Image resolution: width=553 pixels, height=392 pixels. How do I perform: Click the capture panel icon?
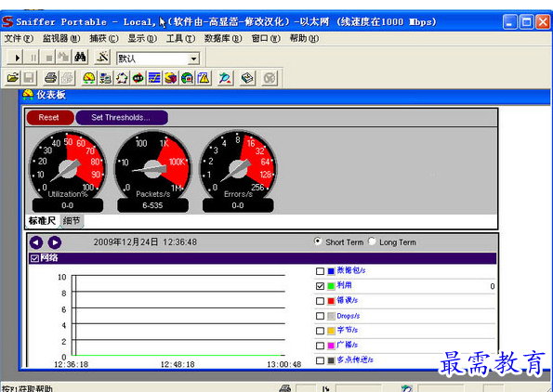(x=225, y=77)
